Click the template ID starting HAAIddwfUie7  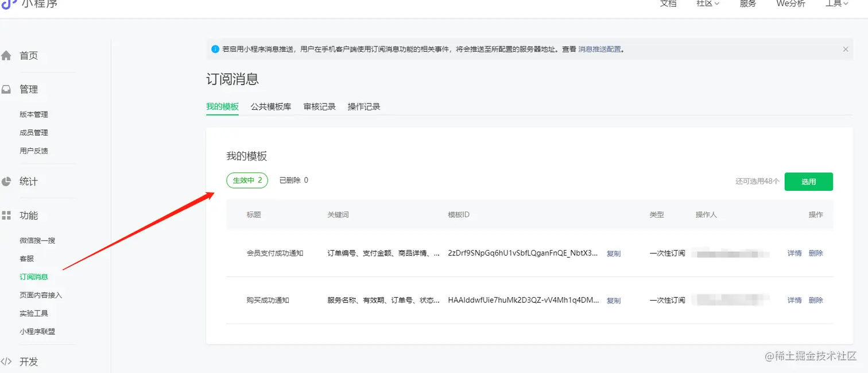(x=524, y=301)
